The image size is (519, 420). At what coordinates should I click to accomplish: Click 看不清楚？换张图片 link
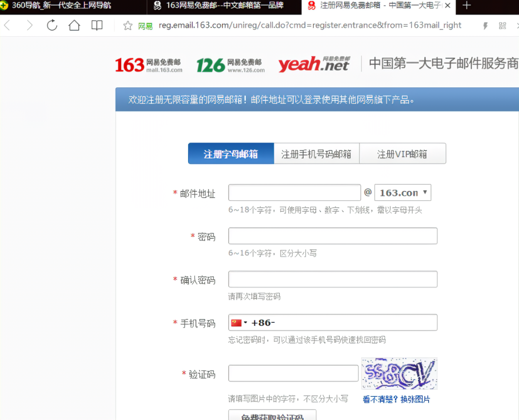(396, 399)
